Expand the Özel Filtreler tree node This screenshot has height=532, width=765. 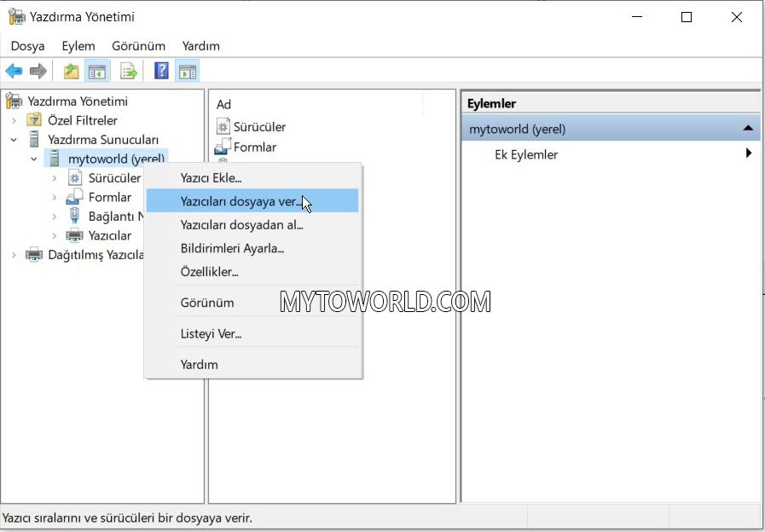coord(14,121)
